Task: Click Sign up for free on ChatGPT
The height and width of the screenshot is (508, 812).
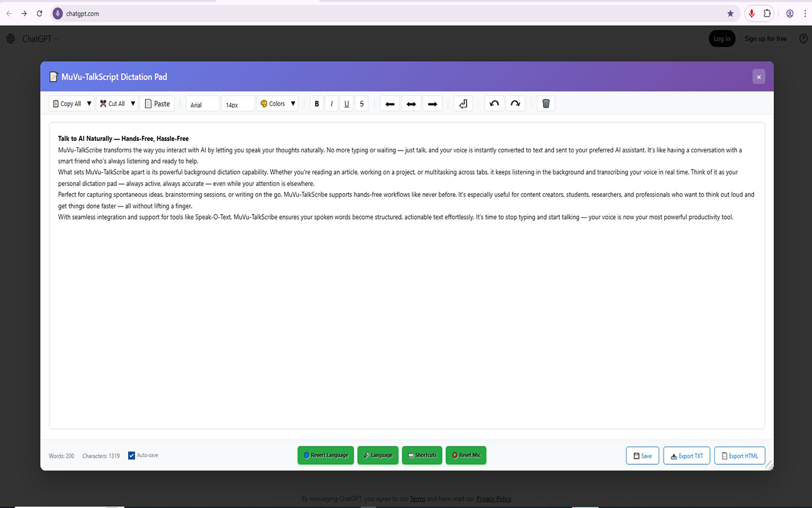Action: [x=766, y=39]
